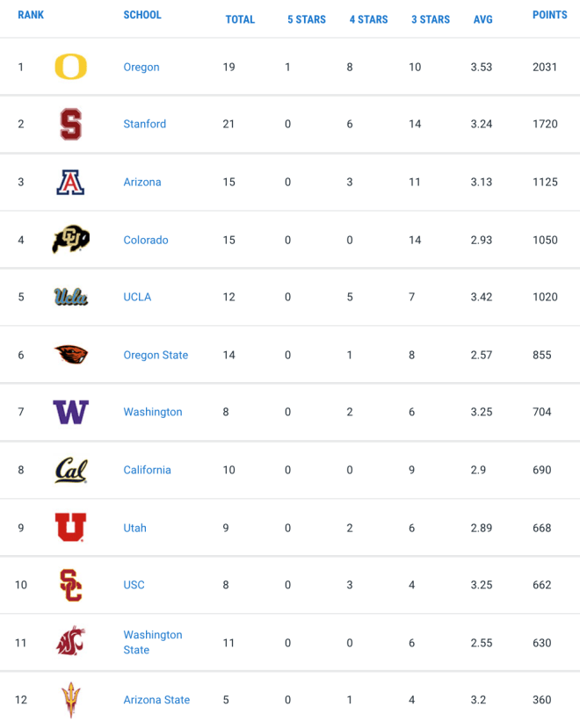Click the Colorado Buffaloes logo
Image resolution: width=580 pixels, height=728 pixels.
(70, 239)
